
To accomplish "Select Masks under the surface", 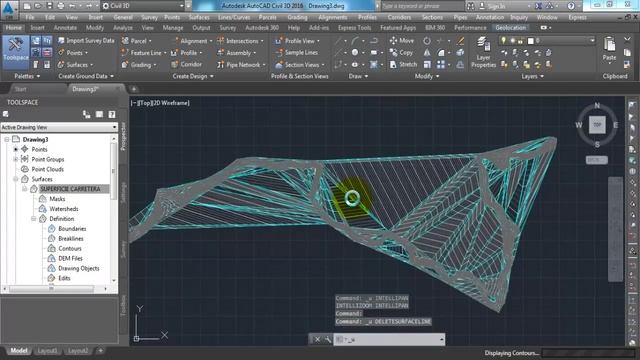I will coord(57,199).
